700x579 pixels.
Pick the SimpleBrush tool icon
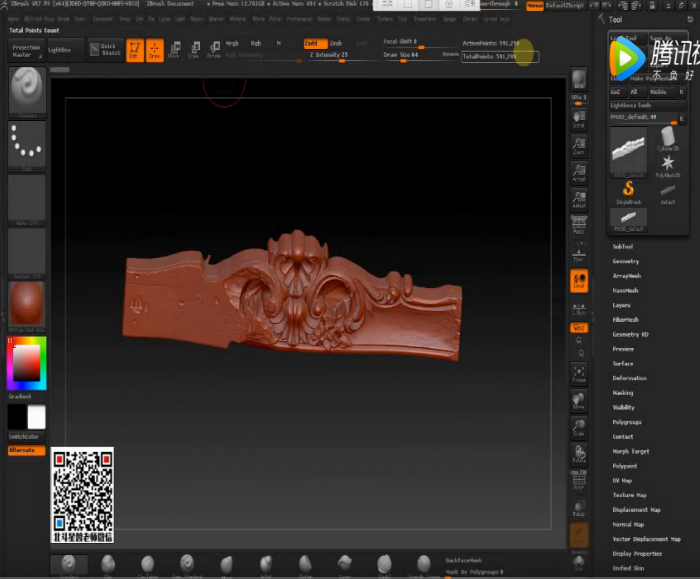coord(629,190)
